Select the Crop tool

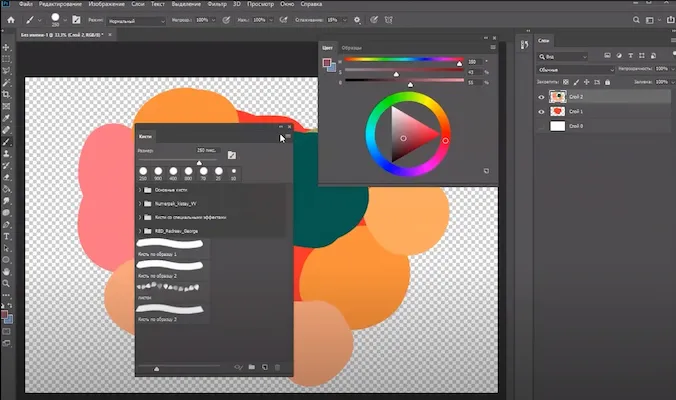click(7, 94)
